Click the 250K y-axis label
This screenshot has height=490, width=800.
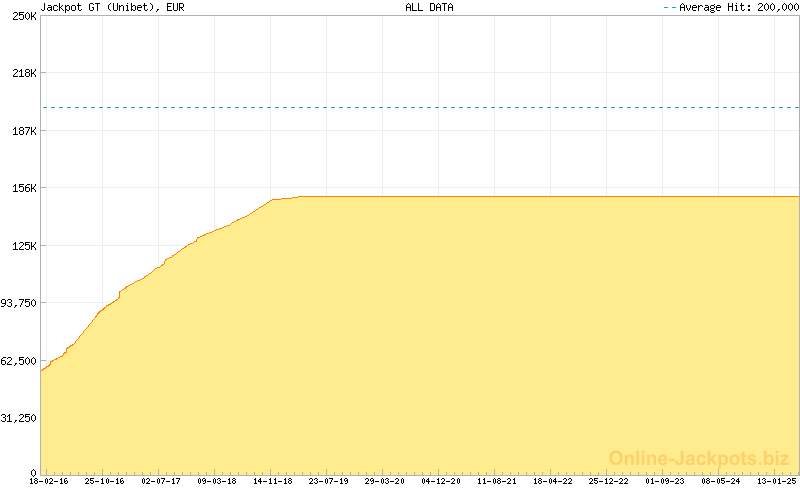click(x=24, y=16)
